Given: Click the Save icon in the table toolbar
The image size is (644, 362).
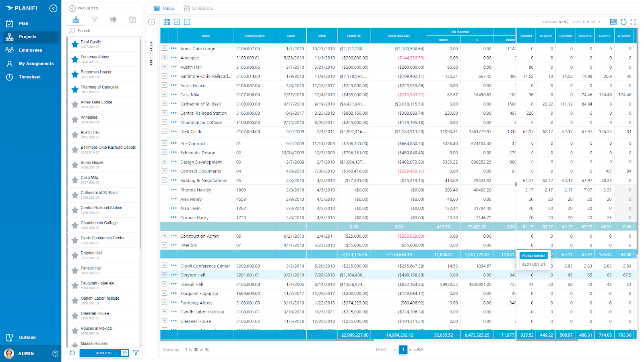Looking at the screenshot, I should (167, 22).
